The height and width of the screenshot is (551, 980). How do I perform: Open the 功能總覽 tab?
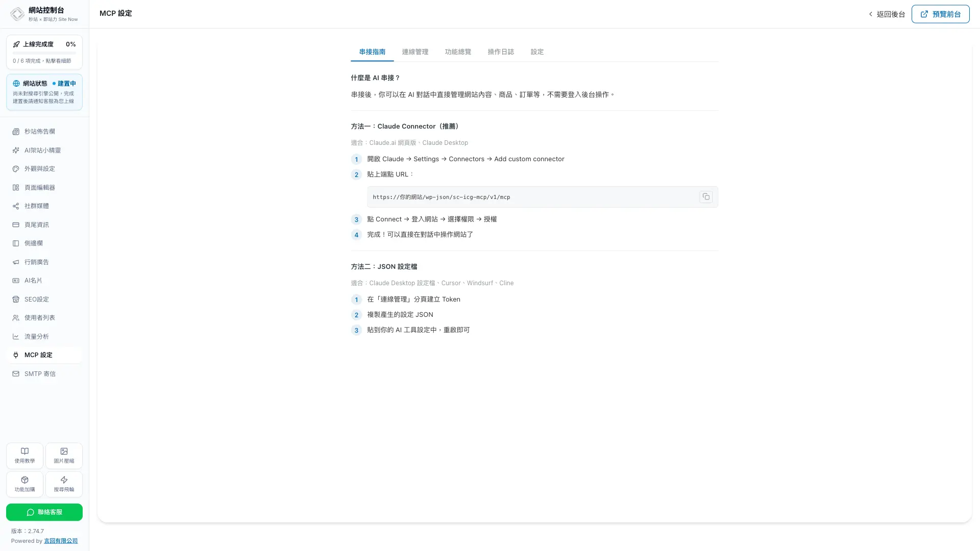point(458,52)
